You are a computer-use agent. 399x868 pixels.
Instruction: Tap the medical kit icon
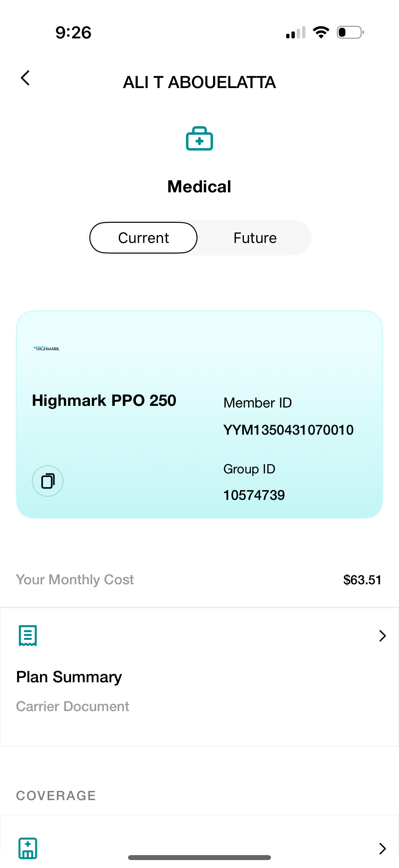click(199, 138)
